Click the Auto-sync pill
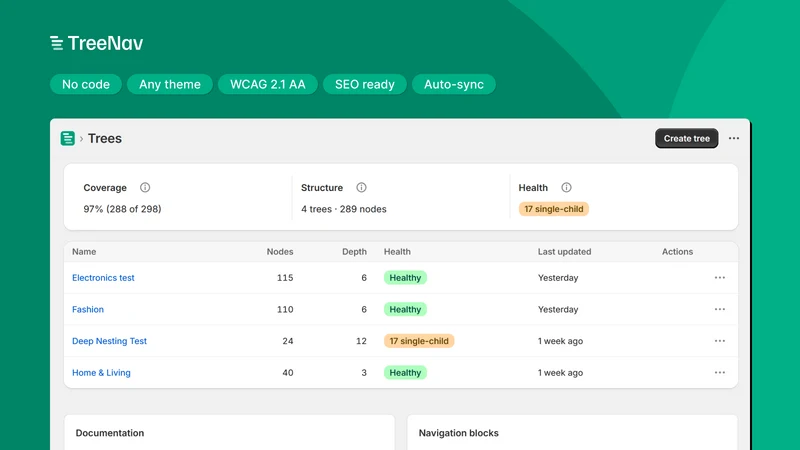Viewport: 800px width, 450px height. 454,84
